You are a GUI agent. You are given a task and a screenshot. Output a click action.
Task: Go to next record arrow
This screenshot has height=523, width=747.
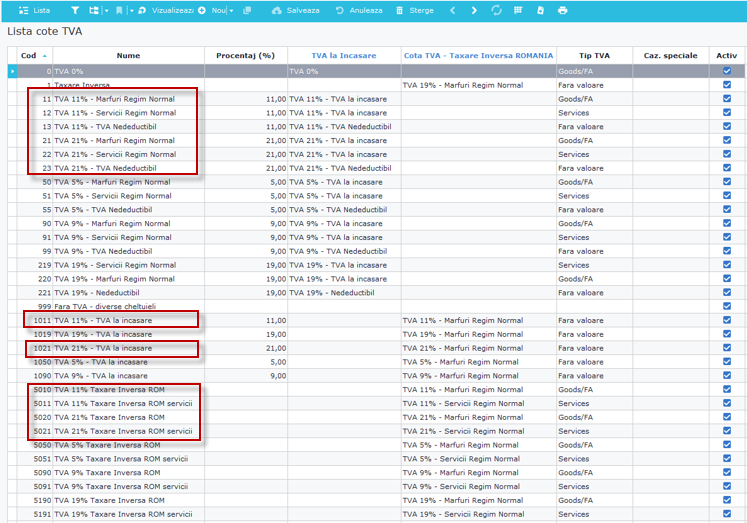pyautogui.click(x=474, y=10)
